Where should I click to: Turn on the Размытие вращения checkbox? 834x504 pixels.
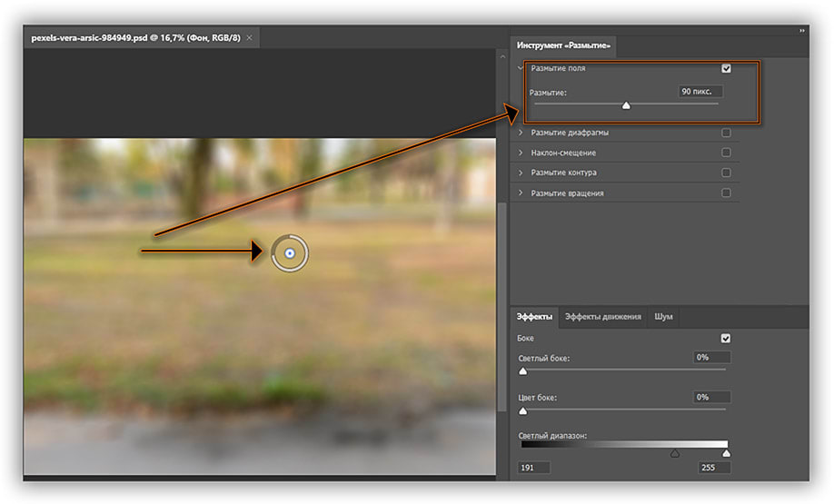(x=726, y=193)
